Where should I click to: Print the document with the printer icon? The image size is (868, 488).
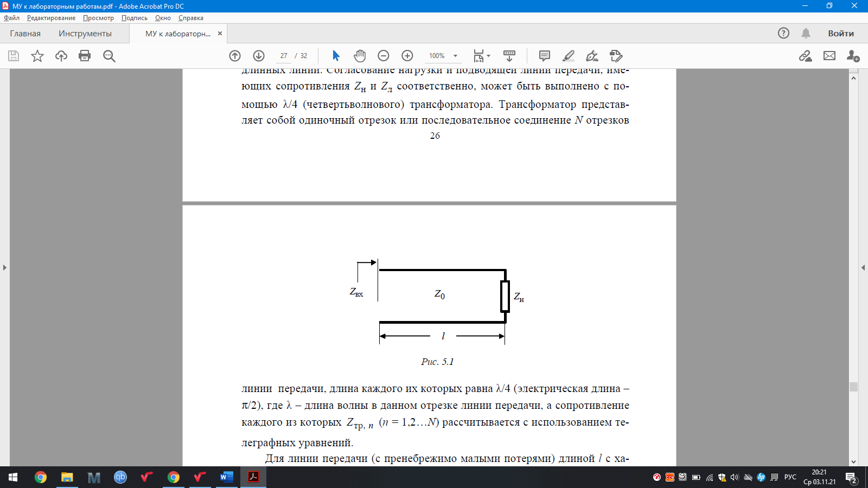tap(85, 56)
